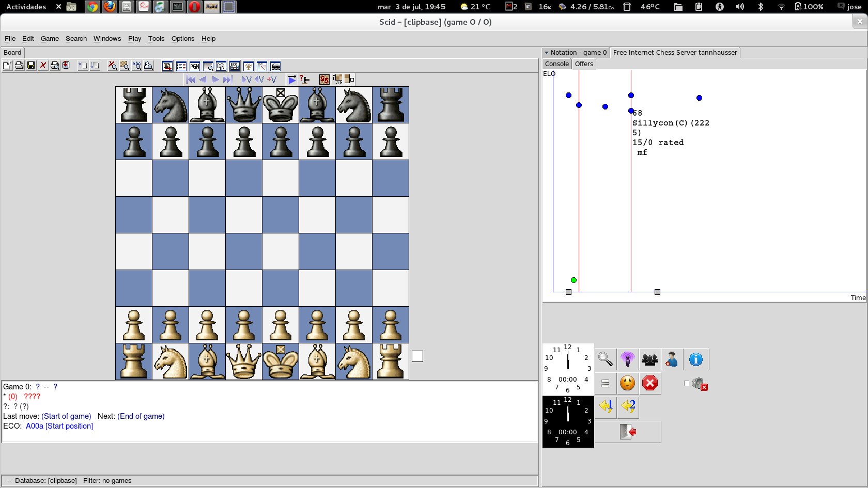Switch to the Console tab
Viewport: 868px width, 488px height.
pos(556,64)
